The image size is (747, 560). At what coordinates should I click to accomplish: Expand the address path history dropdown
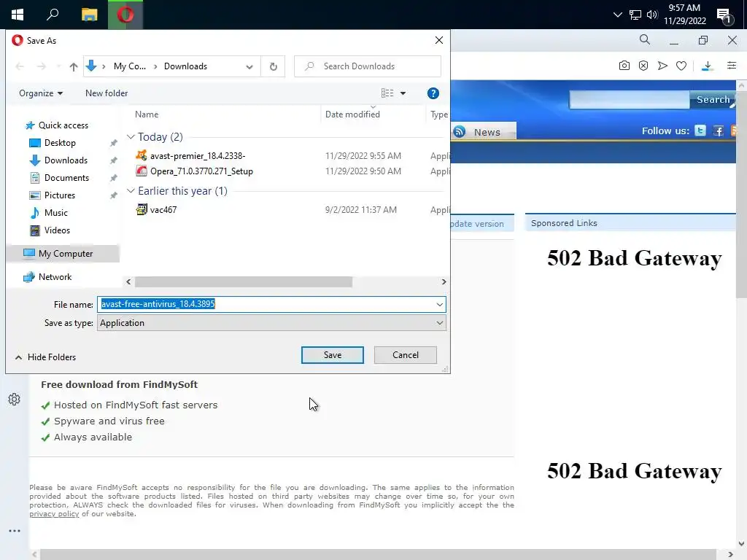249,66
